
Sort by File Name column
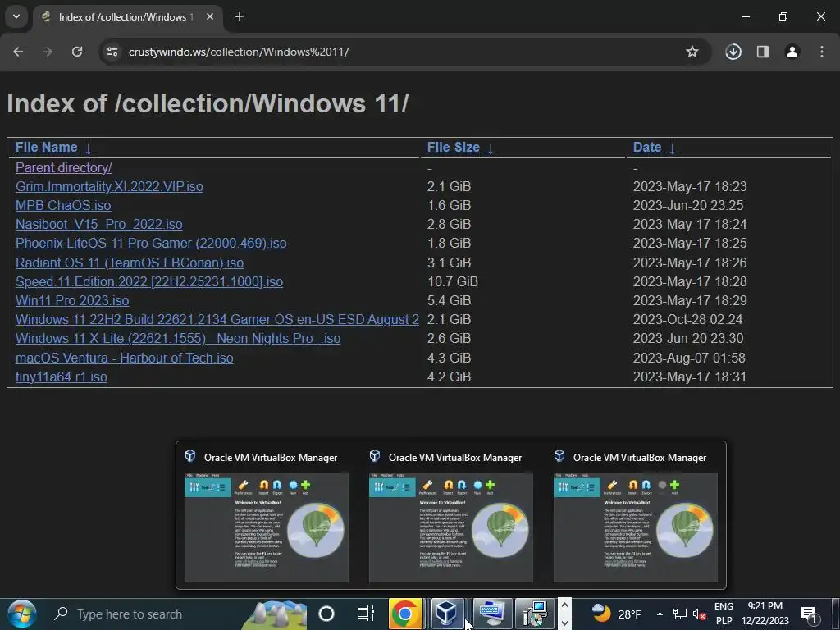(47, 148)
